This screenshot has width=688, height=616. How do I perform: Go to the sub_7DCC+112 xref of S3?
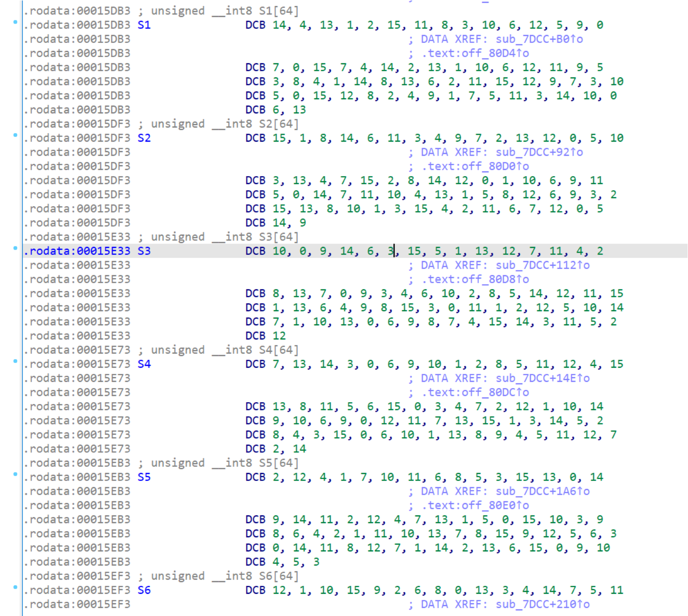[x=542, y=265]
